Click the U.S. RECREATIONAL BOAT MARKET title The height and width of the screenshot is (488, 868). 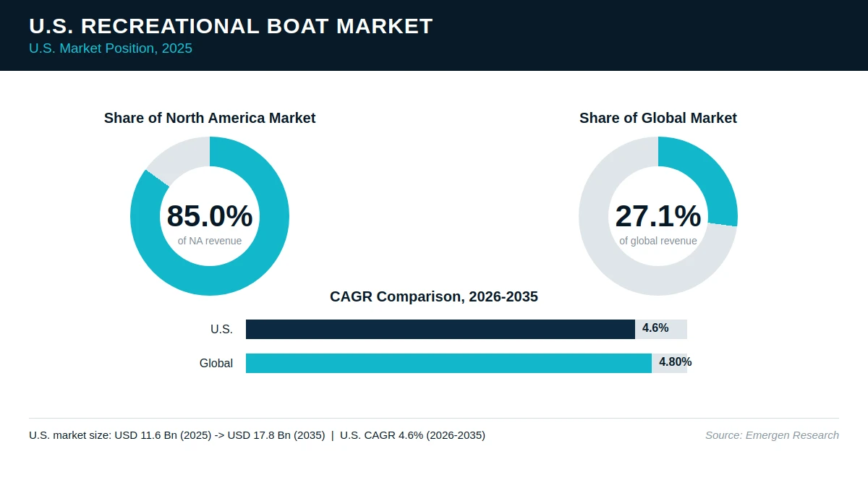pyautogui.click(x=231, y=26)
